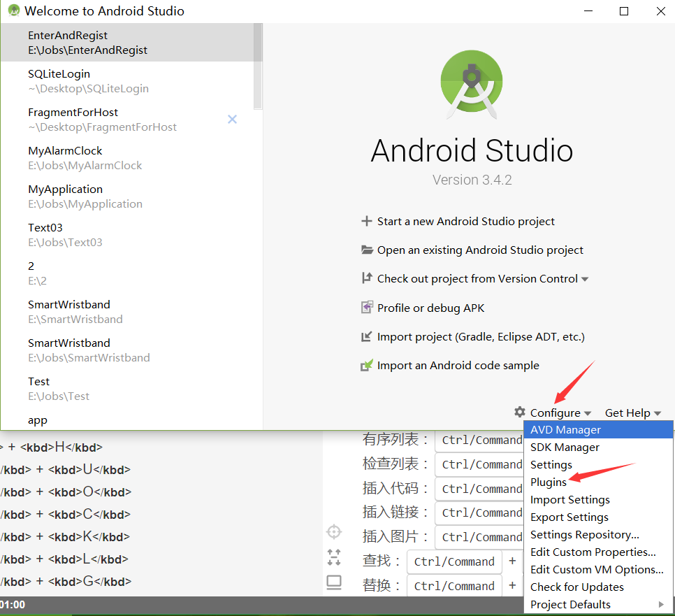Open recent project SQLiteLogin

(127, 80)
